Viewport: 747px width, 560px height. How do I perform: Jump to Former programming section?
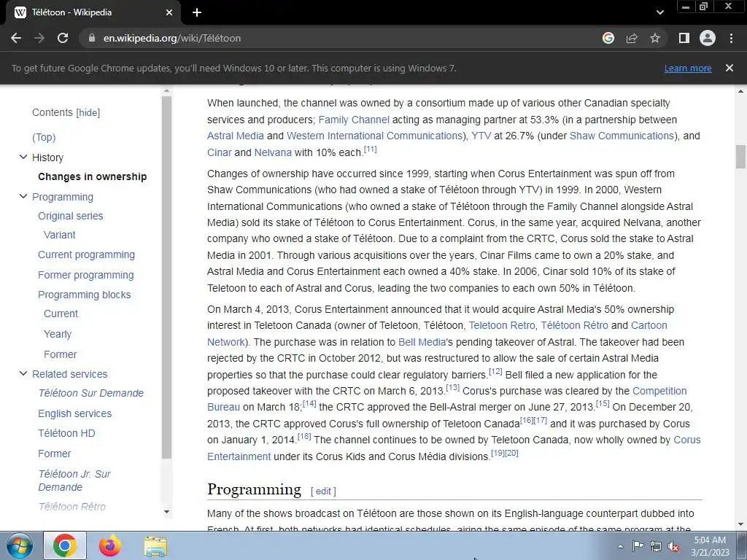pos(86,275)
